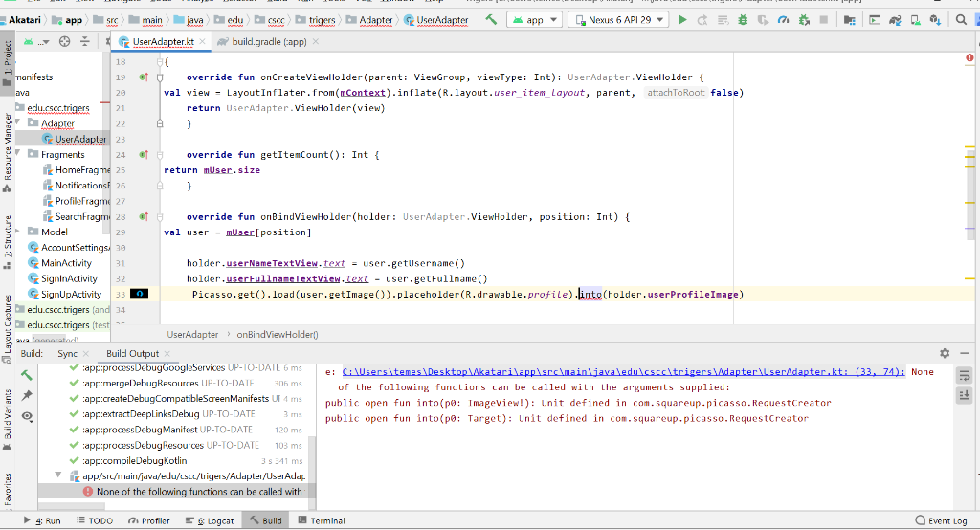Click the Apply Code Changes icon
Viewport: 980px width, 530px height.
[723, 20]
